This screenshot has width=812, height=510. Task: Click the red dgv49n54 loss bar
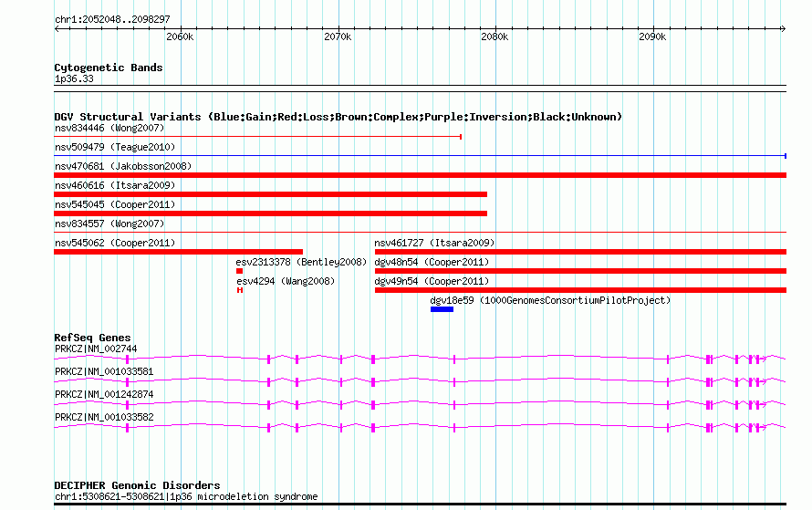pyautogui.click(x=580, y=290)
